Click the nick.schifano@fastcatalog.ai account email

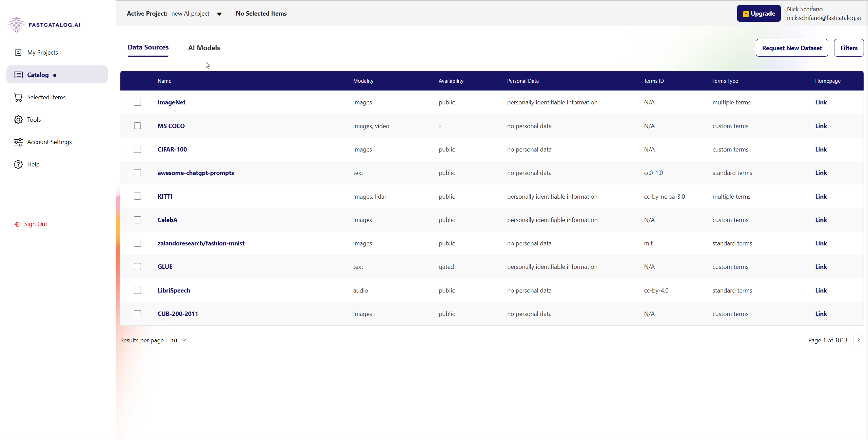[x=824, y=18]
